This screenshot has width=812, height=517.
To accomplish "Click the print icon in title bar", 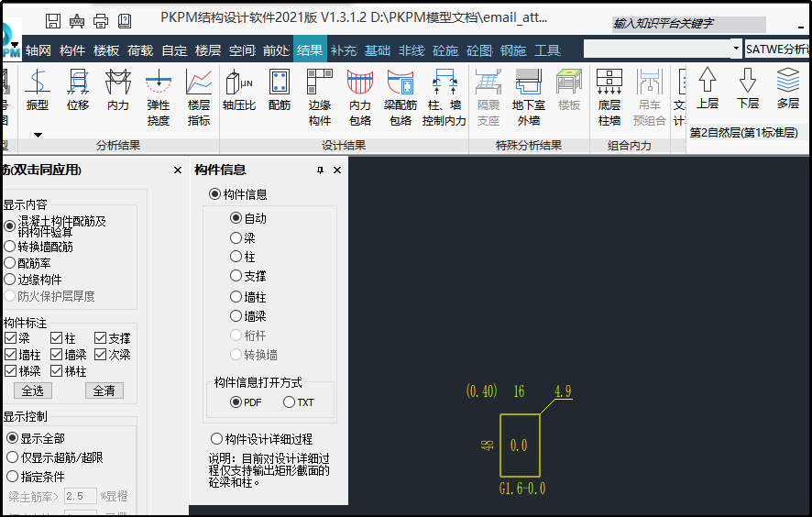I will pyautogui.click(x=101, y=21).
